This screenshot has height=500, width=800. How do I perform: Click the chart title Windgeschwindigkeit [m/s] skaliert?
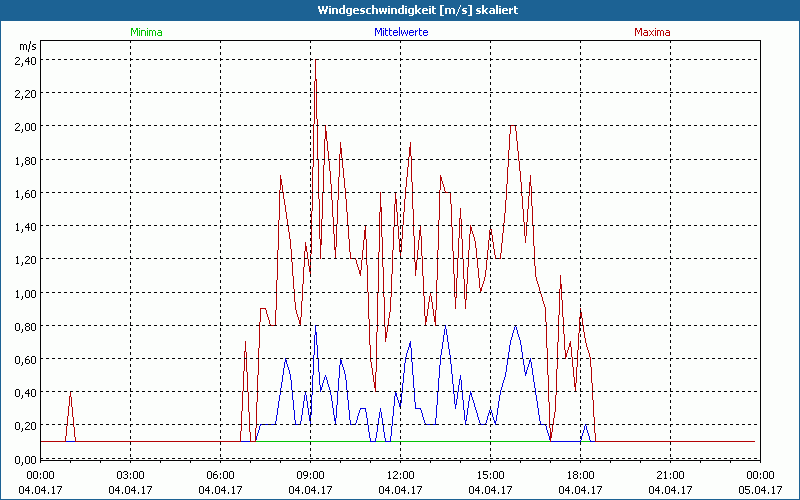pos(400,10)
